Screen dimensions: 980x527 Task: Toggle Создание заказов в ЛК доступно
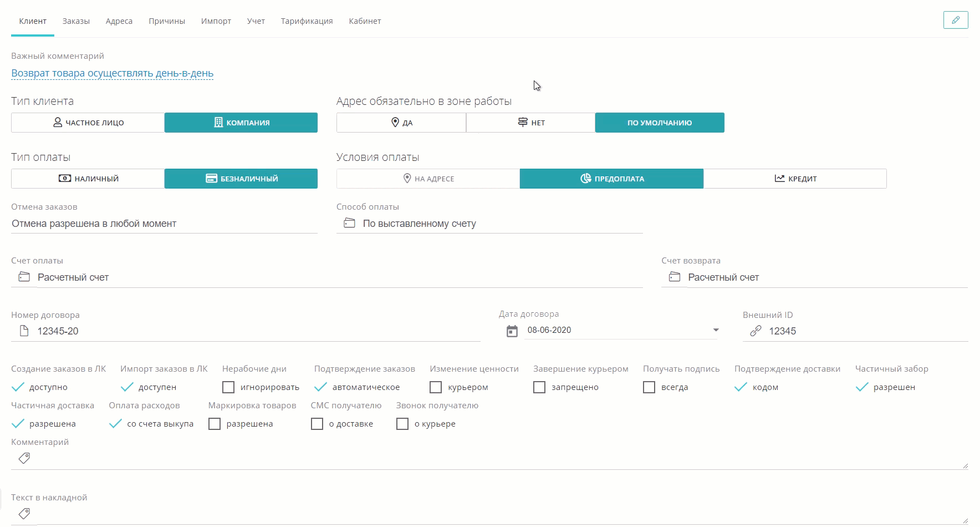click(18, 387)
